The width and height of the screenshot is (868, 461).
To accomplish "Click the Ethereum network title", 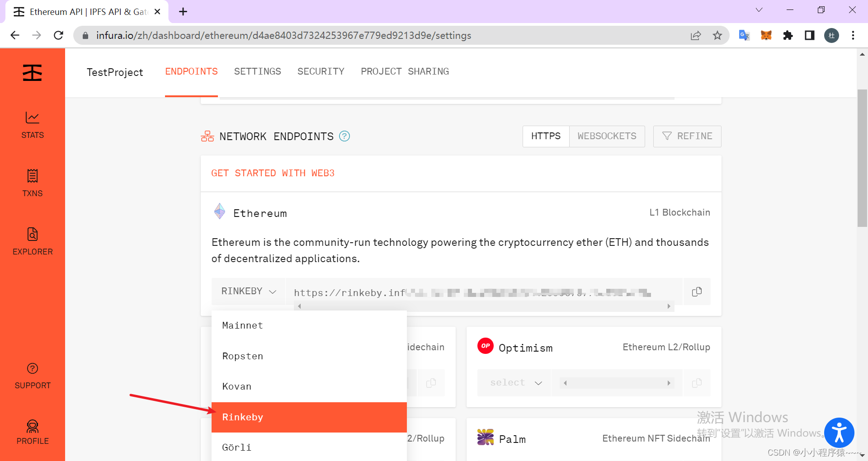I will [260, 213].
